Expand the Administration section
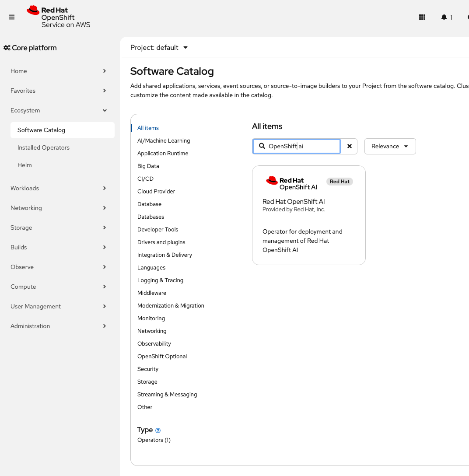This screenshot has height=476, width=469. pos(58,326)
